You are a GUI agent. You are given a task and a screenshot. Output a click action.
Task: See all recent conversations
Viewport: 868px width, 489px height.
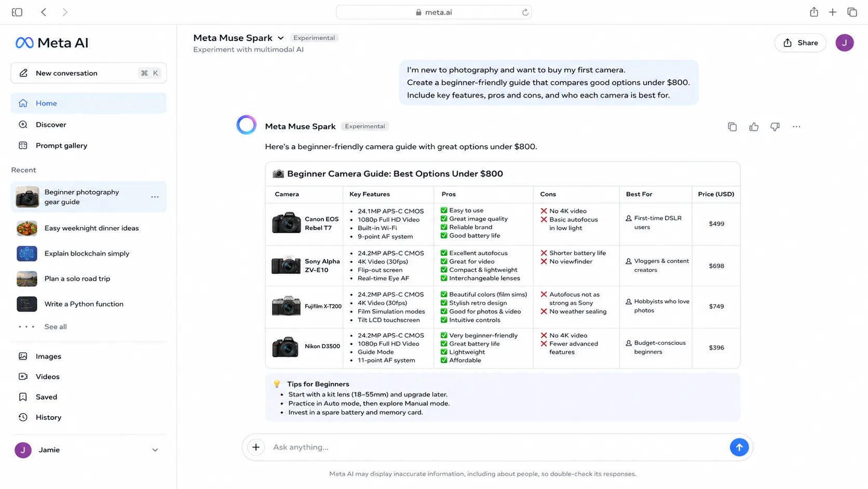tap(56, 327)
